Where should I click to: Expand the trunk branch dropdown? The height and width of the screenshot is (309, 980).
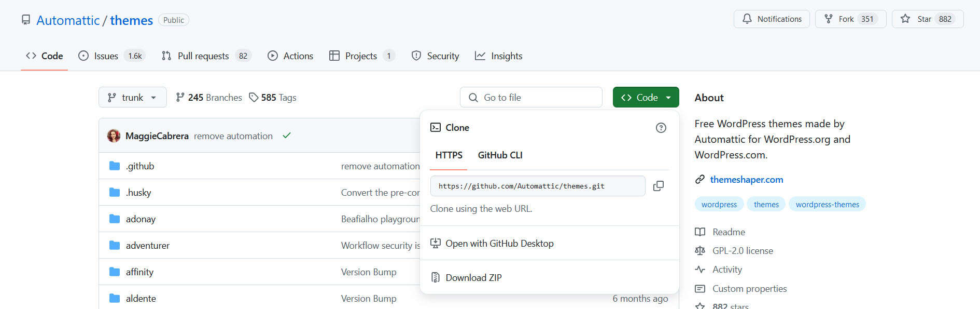[x=132, y=97]
